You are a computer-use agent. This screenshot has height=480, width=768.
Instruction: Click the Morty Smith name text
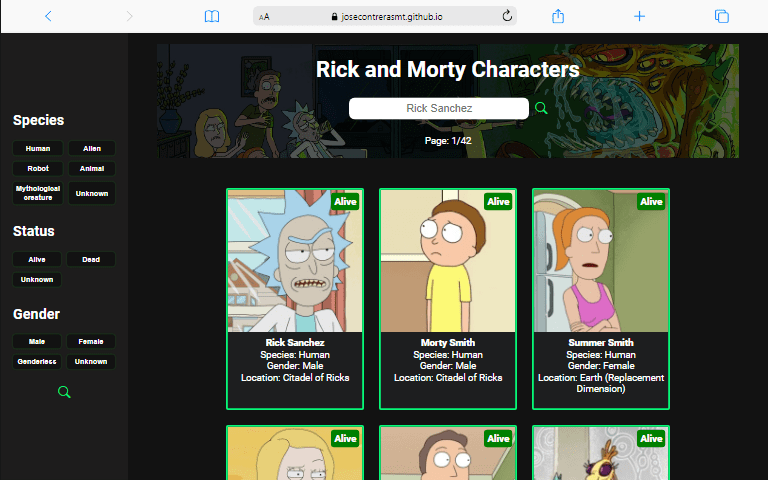click(448, 342)
